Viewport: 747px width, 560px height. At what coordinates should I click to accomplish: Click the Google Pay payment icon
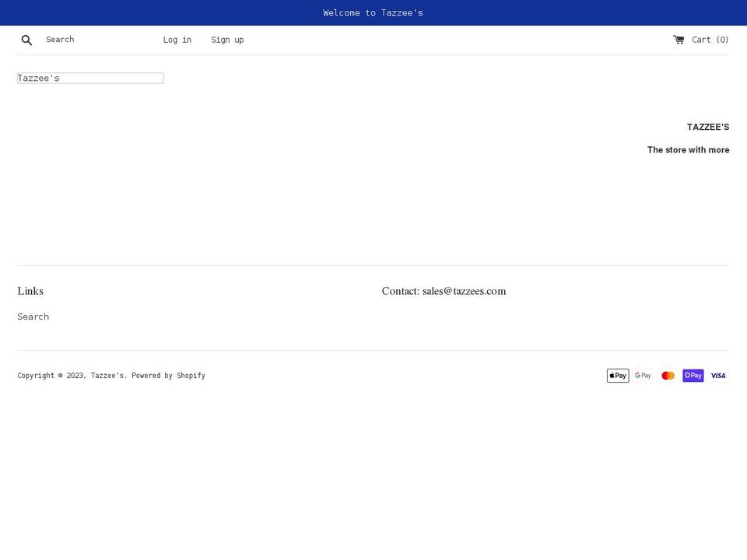643,376
